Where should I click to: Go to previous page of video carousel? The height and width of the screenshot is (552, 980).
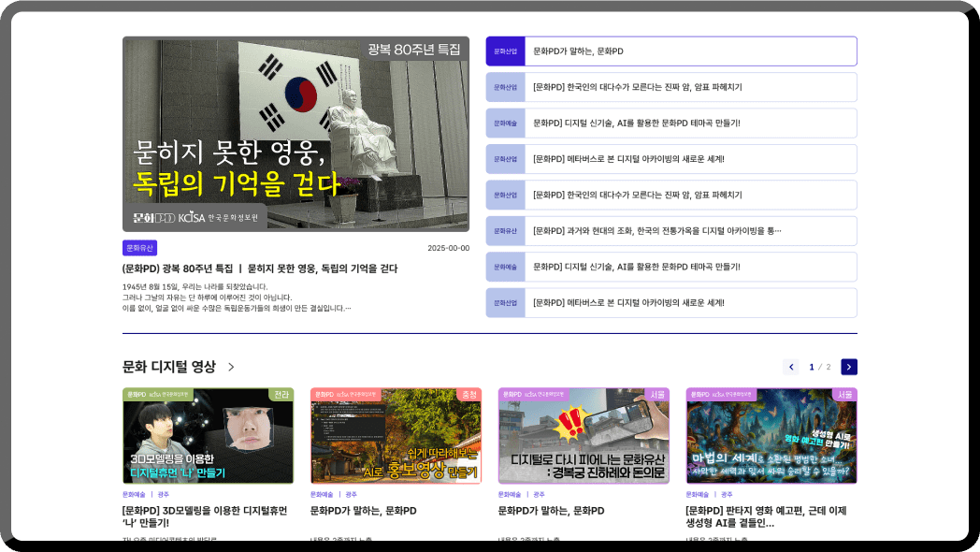tap(790, 367)
